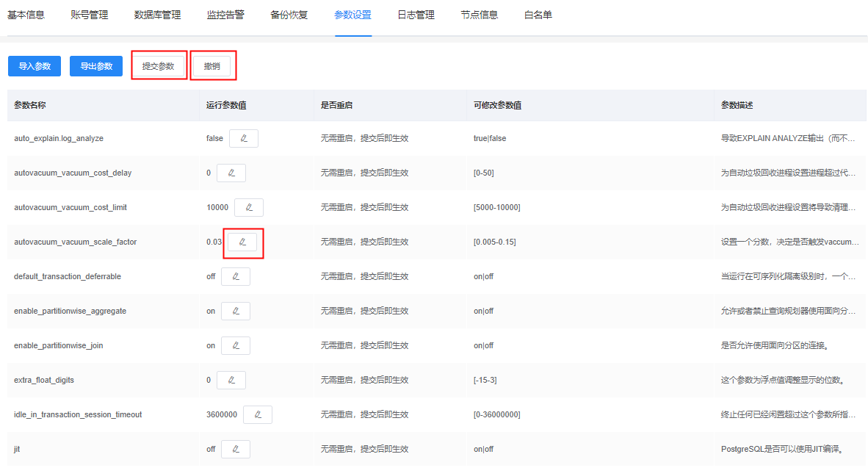The width and height of the screenshot is (868, 468).
Task: Edit enable_partitionwise_aggregate parameter value
Action: click(x=236, y=312)
